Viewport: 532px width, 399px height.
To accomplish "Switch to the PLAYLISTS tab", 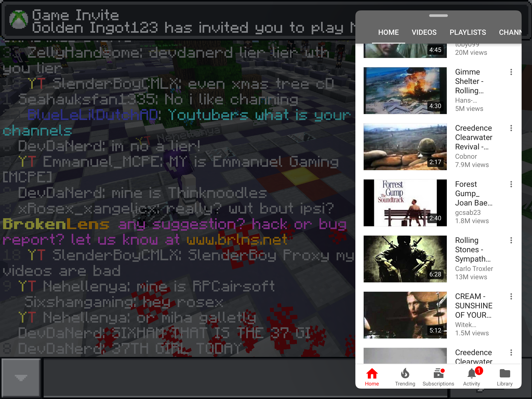I will point(468,32).
